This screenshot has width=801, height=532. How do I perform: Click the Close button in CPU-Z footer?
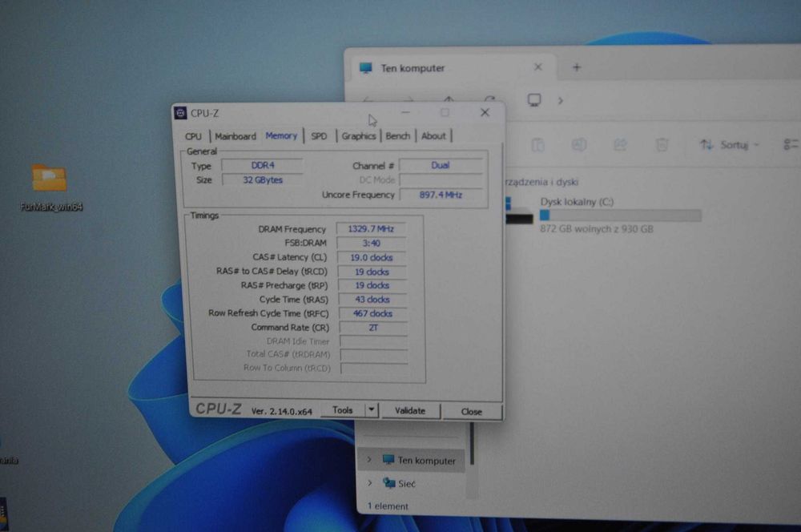point(472,412)
